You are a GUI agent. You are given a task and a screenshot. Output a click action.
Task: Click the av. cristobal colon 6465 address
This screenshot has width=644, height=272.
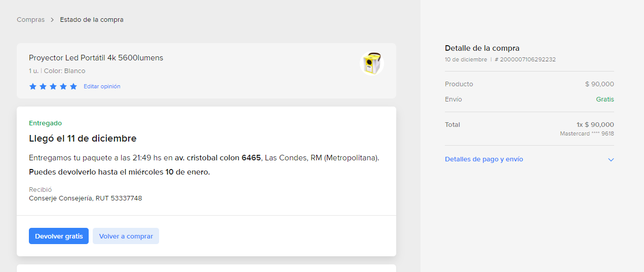217,158
